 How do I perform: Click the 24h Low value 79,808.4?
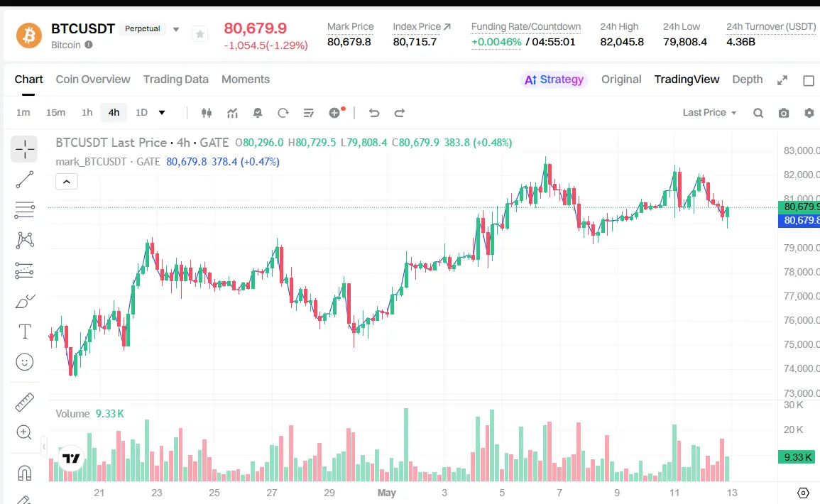tap(685, 42)
